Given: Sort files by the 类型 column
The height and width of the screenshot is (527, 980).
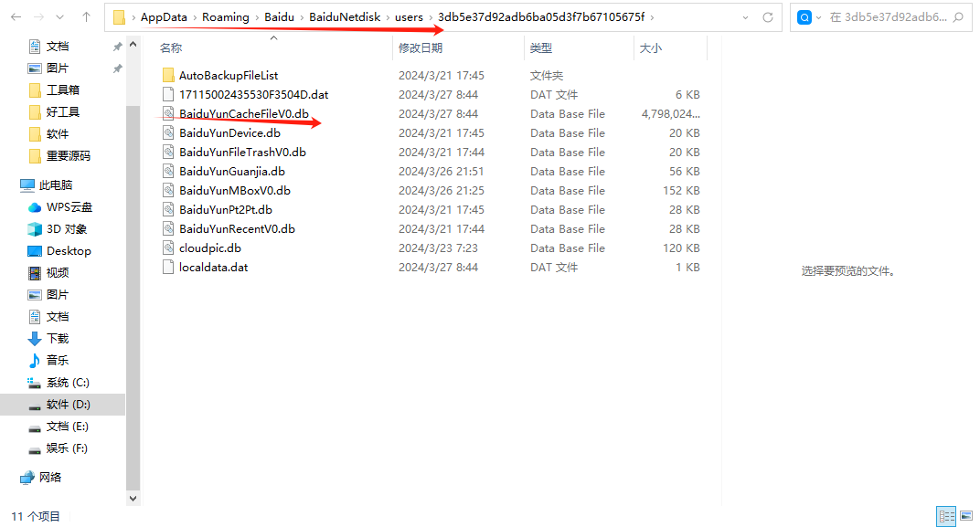Looking at the screenshot, I should tap(541, 48).
